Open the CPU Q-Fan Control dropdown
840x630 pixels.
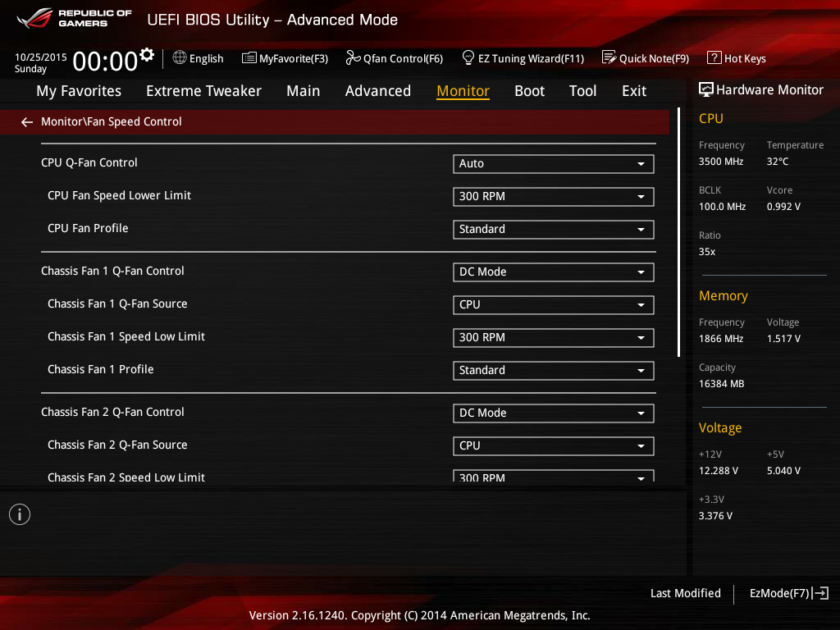pyautogui.click(x=554, y=164)
